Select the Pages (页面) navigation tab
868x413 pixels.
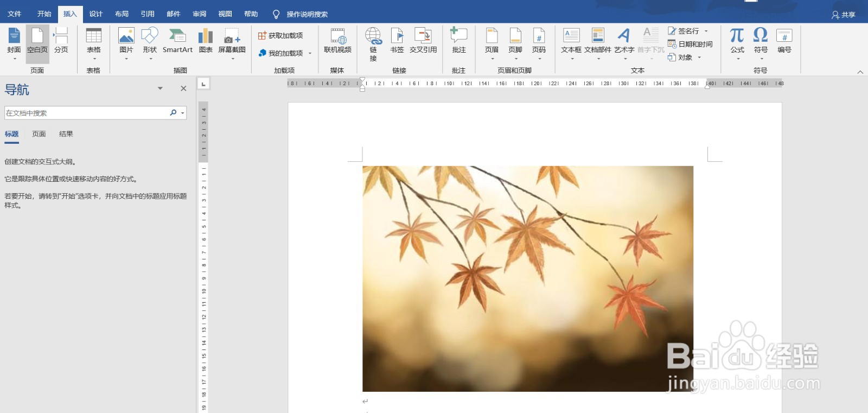point(39,134)
